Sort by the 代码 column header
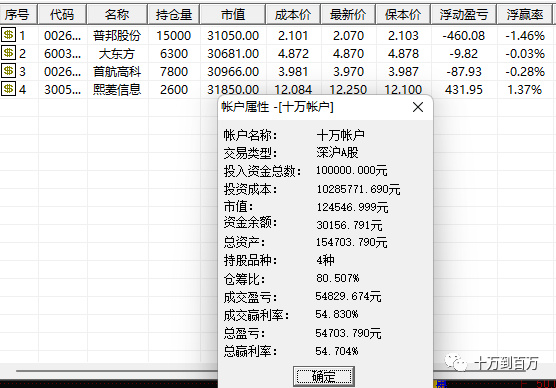The height and width of the screenshot is (388, 556). (62, 15)
